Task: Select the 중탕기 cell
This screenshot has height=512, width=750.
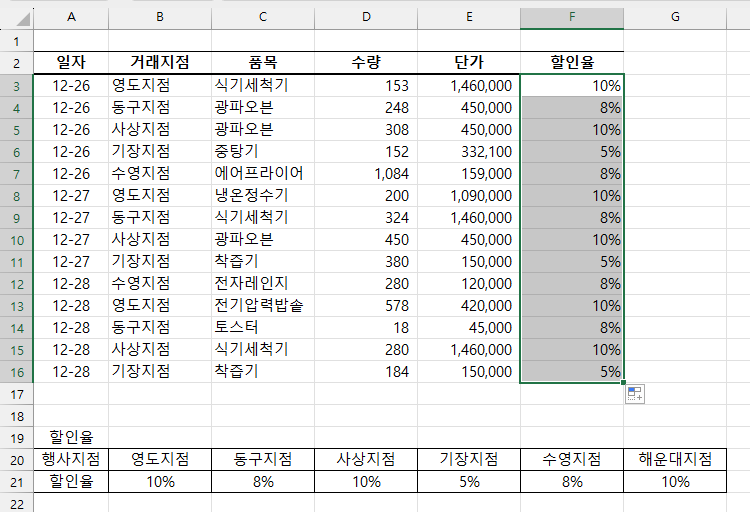Action: tap(263, 151)
